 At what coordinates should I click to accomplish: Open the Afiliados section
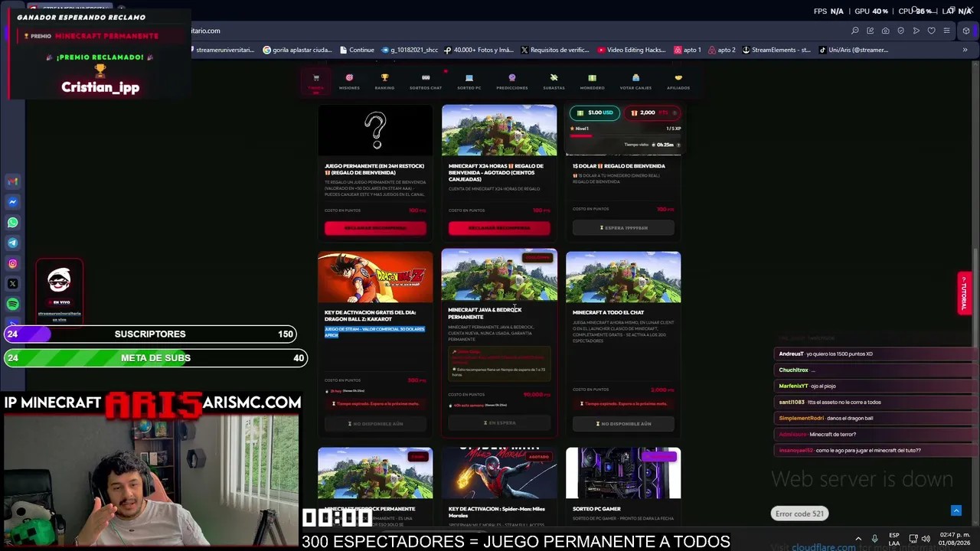[x=678, y=81]
